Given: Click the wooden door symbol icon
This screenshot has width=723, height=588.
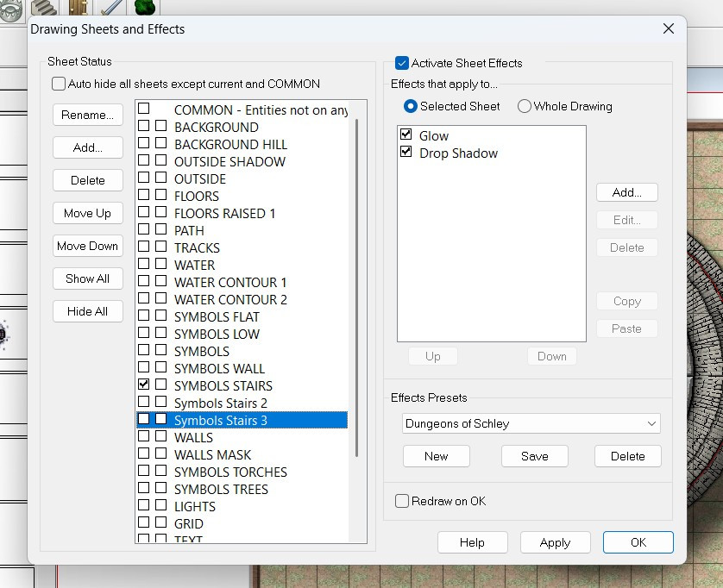Looking at the screenshot, I should 78,7.
